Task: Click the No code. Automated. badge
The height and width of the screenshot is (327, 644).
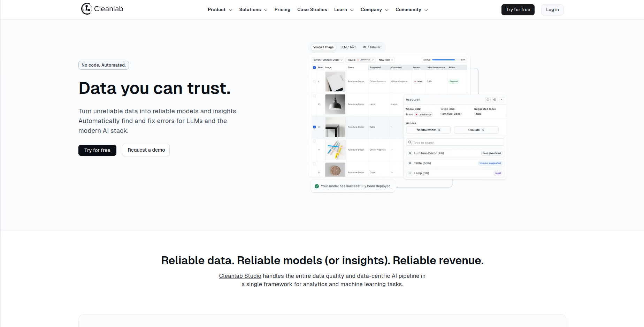Action: pyautogui.click(x=103, y=65)
